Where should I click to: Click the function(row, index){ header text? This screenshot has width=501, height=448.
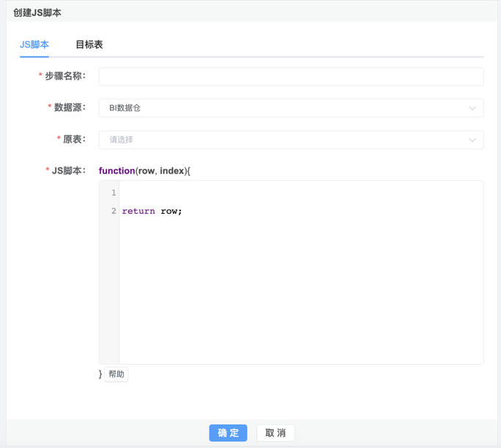click(x=144, y=171)
